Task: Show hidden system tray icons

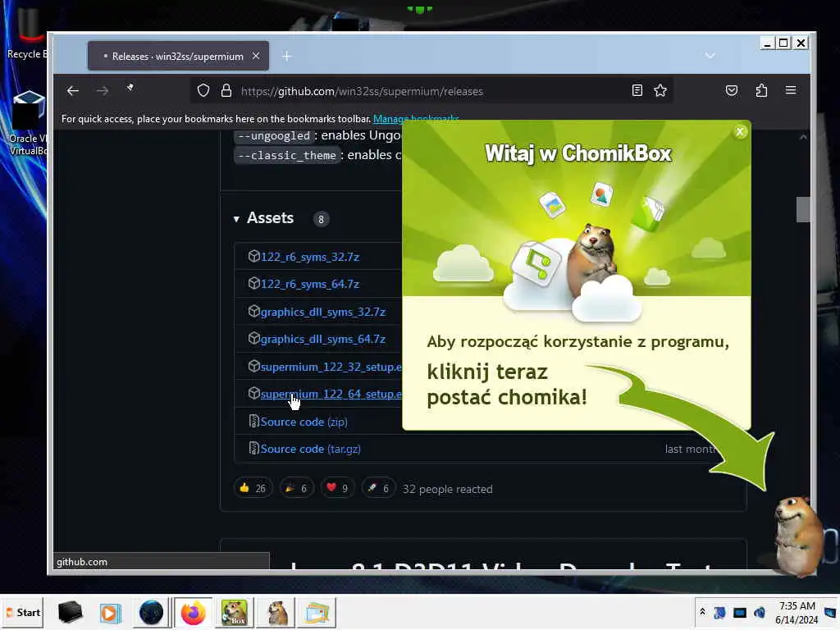Action: pyautogui.click(x=702, y=611)
